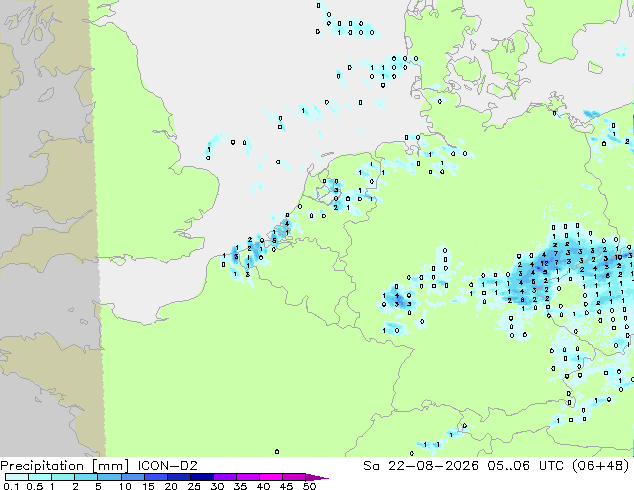
Task: Pick the legend swatch between 10 and 15
Action: pos(132,477)
